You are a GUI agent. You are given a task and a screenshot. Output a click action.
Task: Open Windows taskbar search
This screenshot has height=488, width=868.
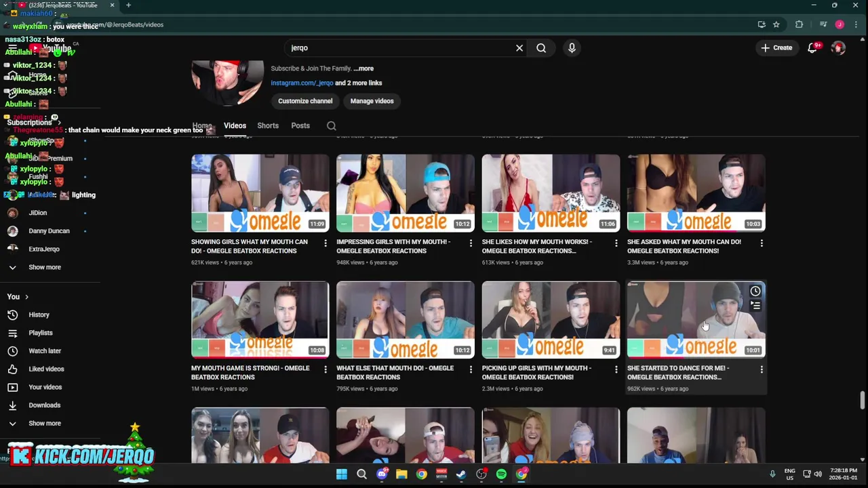pyautogui.click(x=361, y=474)
